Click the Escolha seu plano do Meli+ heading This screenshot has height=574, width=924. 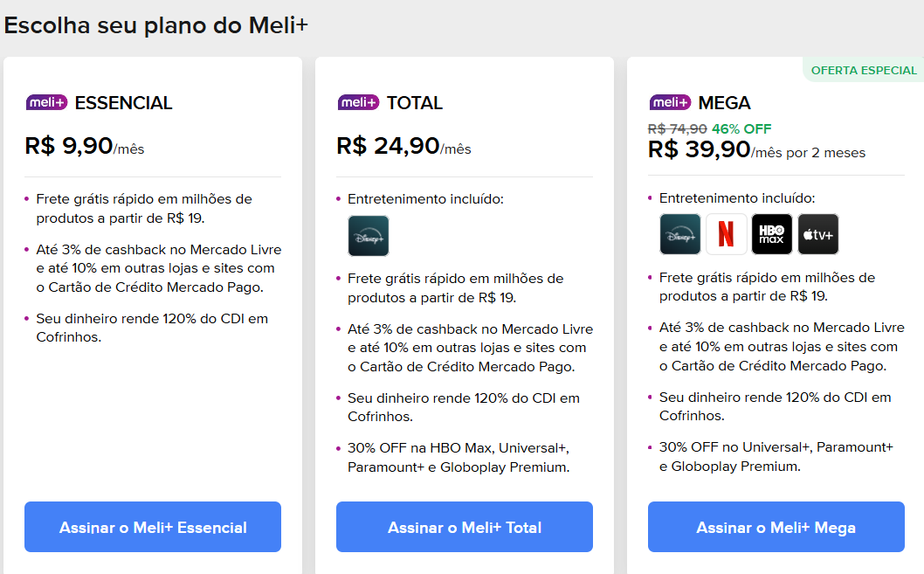pyautogui.click(x=155, y=24)
